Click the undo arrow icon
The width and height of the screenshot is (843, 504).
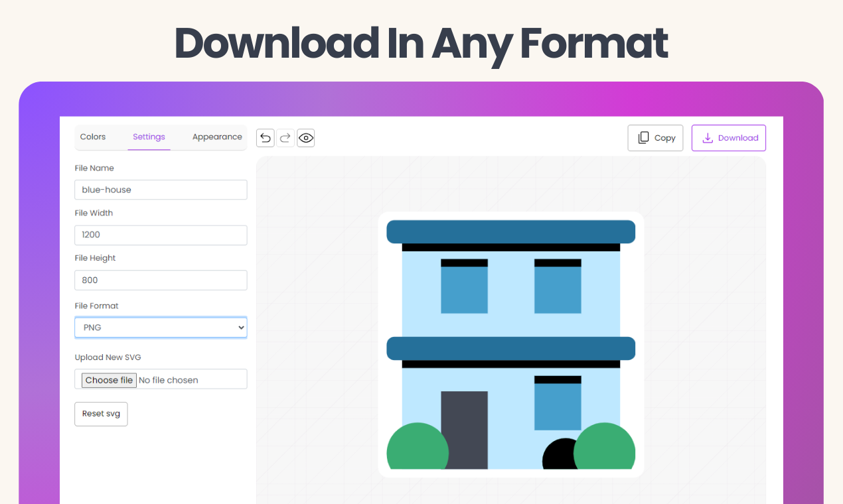[x=266, y=138]
